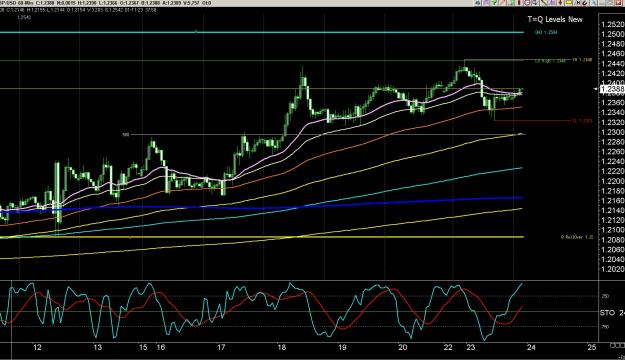The width and height of the screenshot is (625, 360).
Task: Click date 15 on the time axis
Action: [x=143, y=347]
